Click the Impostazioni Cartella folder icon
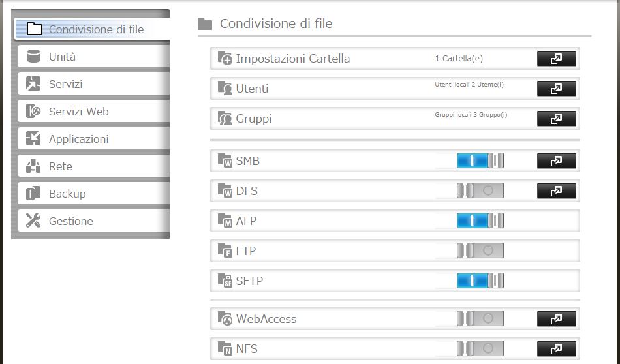Screen dimensions: 620x364 (225, 59)
